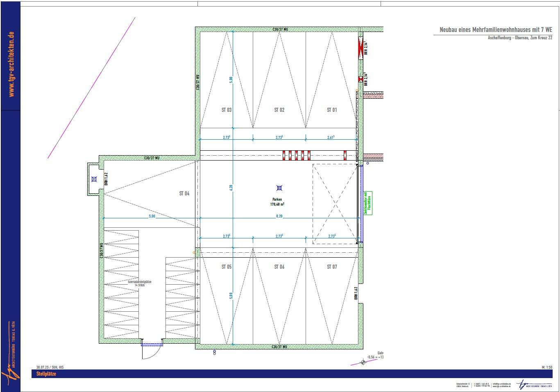The height and width of the screenshot is (392, 560).
Task: Click the floor drain symbol above Parken label
Action: click(x=279, y=188)
